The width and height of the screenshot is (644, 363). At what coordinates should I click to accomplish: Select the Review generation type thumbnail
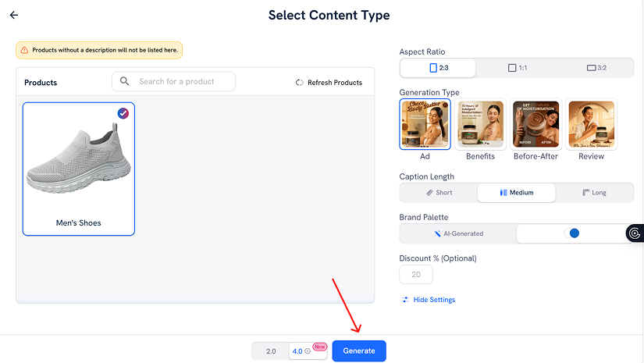coord(591,124)
